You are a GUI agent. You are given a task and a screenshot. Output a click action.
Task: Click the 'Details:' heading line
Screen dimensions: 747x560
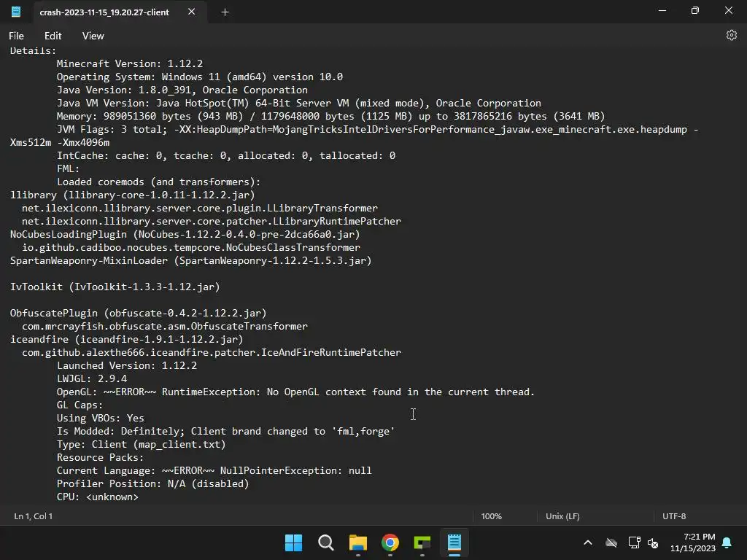click(33, 50)
